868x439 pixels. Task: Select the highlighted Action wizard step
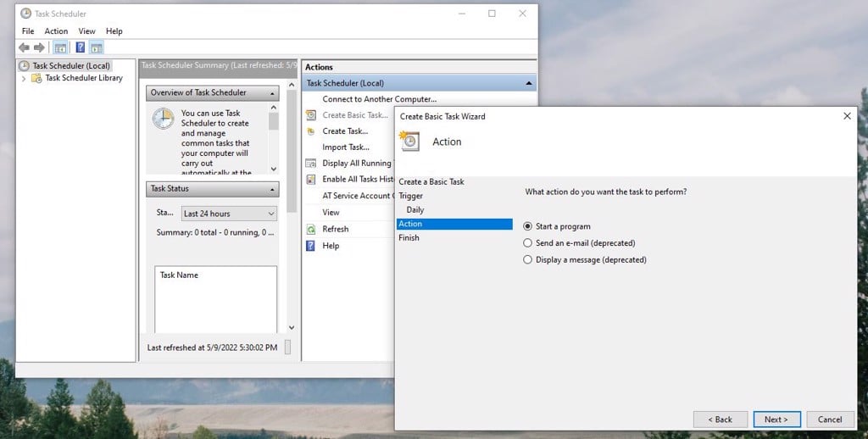454,224
